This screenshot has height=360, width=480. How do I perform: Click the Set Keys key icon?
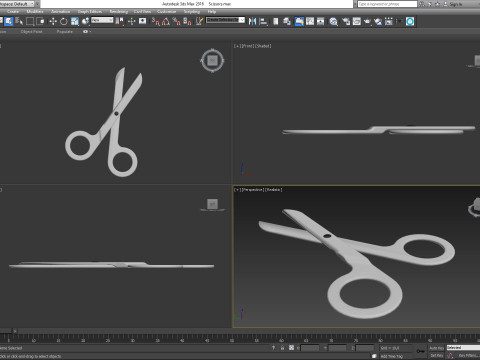coord(421,351)
